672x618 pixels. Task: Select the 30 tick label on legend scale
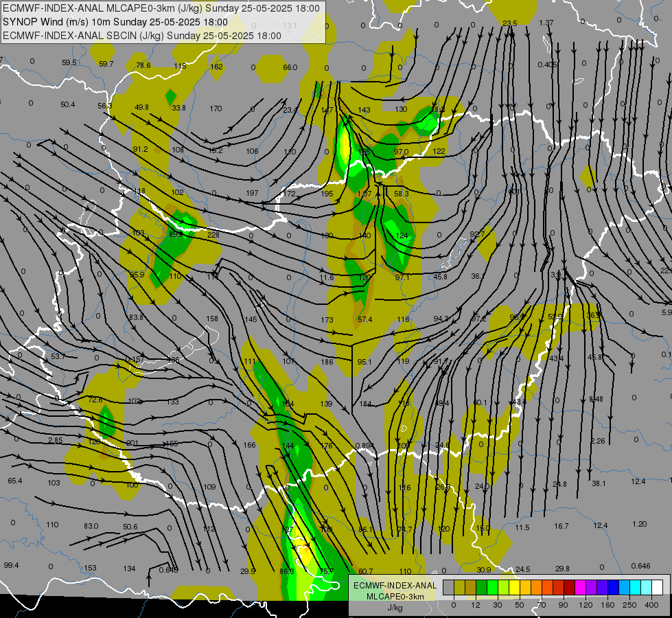[x=498, y=605]
